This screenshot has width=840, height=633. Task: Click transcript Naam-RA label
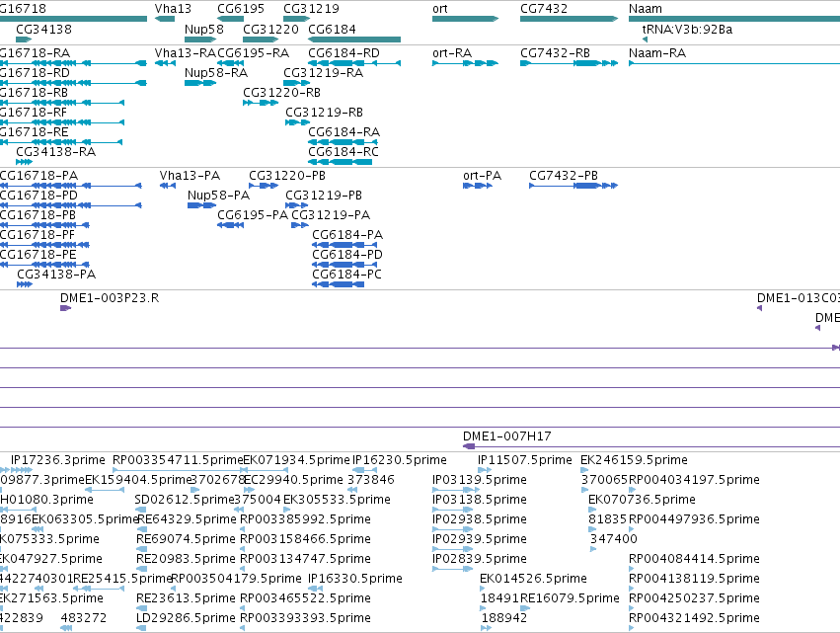[657, 53]
